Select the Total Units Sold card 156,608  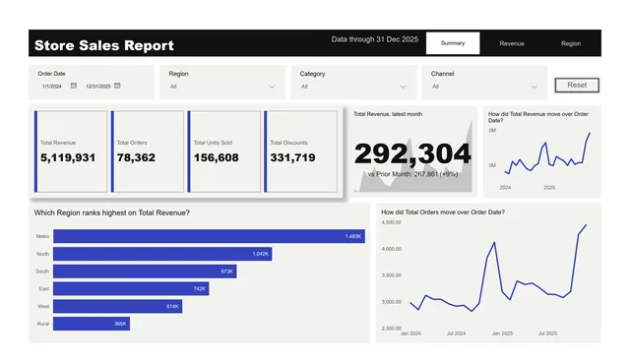coord(223,152)
